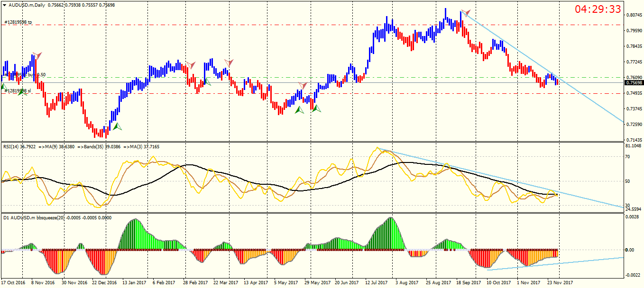This screenshot has width=644, height=288.
Task: Select the red sell arrow near 22 Mar 2017
Action: click(x=229, y=63)
